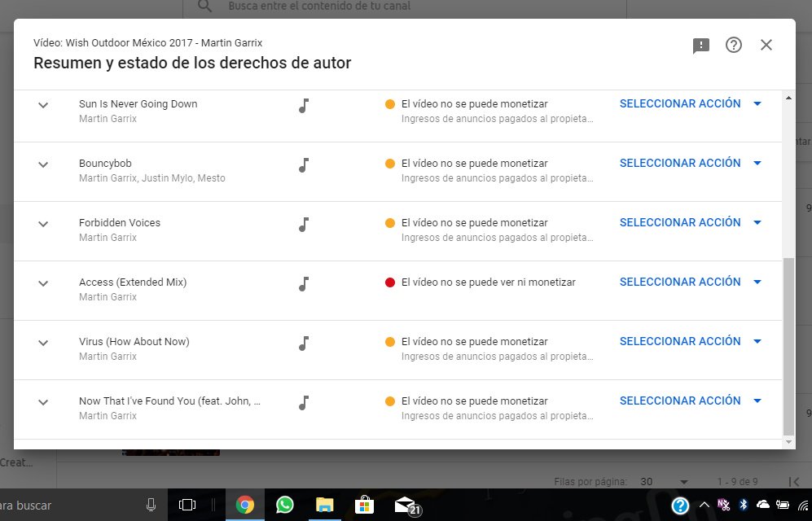
Task: Expand the Forbidden Voices claim row
Action: tap(43, 224)
